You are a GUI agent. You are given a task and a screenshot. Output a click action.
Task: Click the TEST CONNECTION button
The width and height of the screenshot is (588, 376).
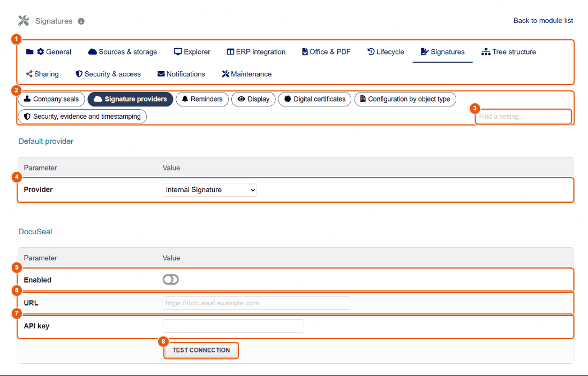(x=201, y=350)
